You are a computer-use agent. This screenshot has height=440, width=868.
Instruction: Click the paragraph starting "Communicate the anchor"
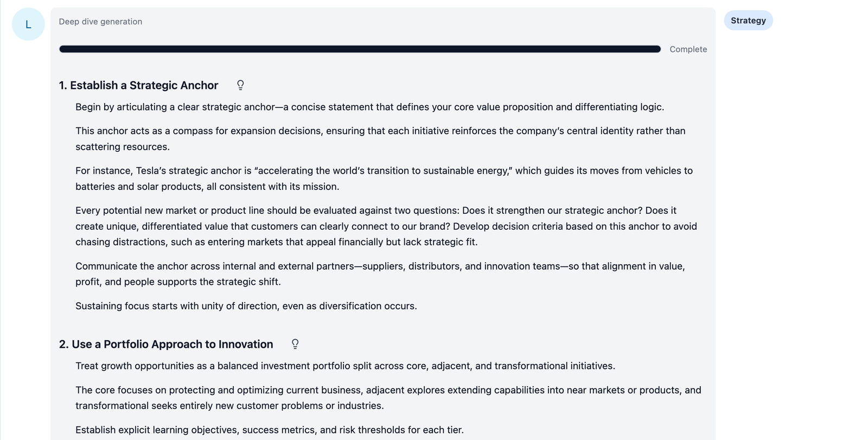(x=380, y=266)
